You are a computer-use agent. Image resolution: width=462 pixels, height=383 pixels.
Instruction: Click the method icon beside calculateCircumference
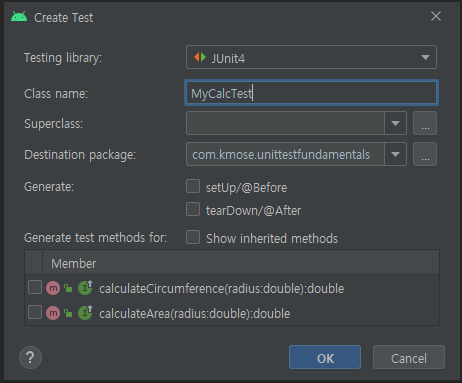click(53, 288)
